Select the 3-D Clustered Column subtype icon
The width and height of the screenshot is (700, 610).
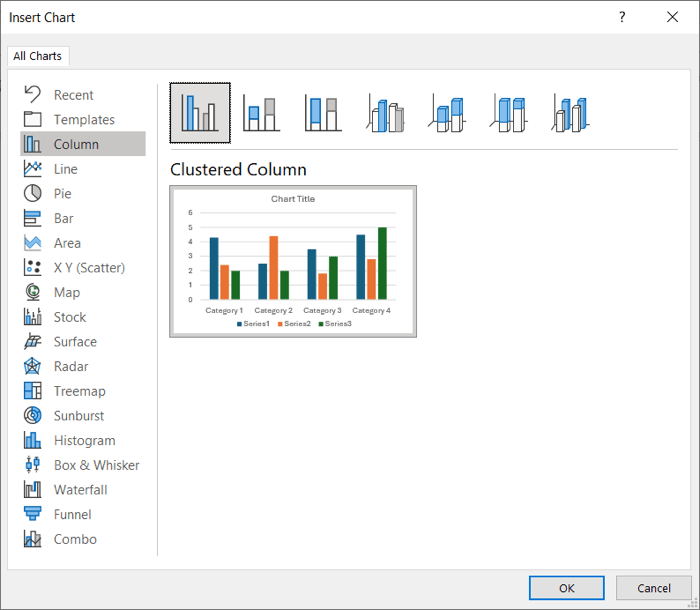tap(385, 113)
